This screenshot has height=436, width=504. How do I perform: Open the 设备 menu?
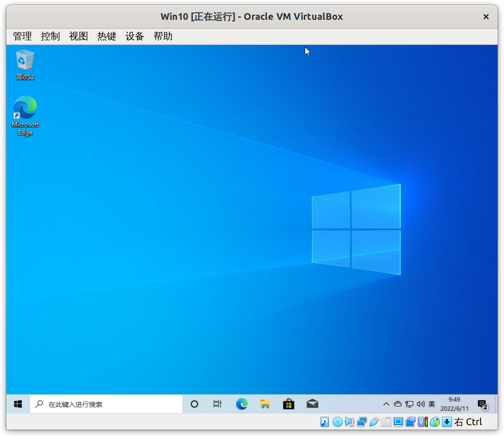point(135,36)
